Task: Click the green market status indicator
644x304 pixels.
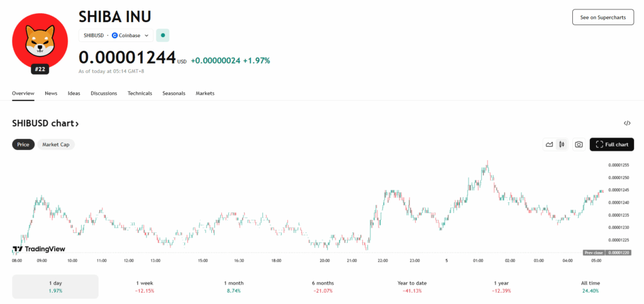Action: point(163,35)
